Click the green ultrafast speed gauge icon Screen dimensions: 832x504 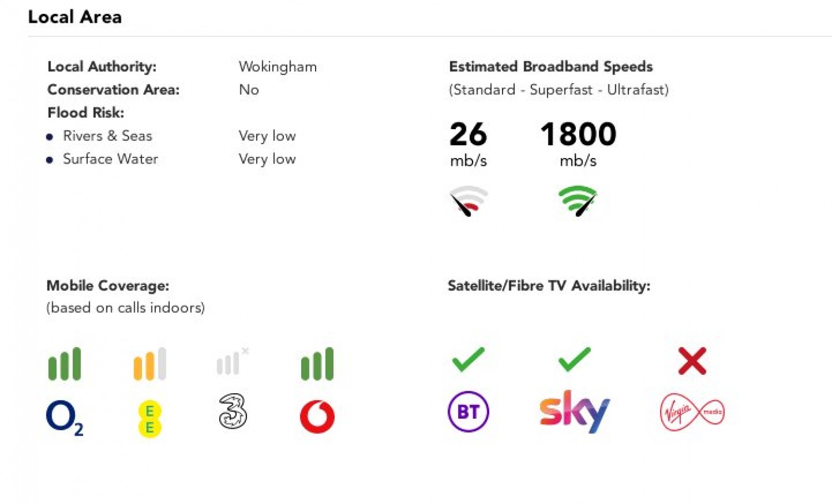[x=578, y=201]
